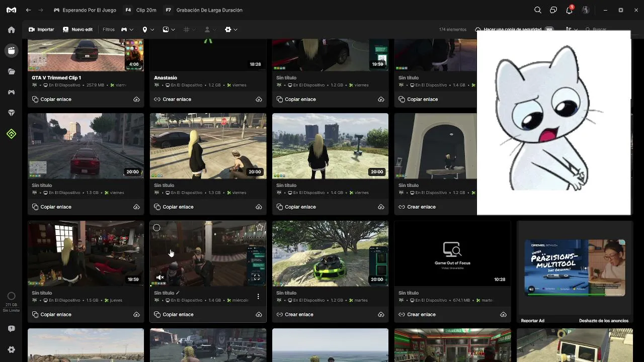Go forward with the right arrow

point(41,10)
